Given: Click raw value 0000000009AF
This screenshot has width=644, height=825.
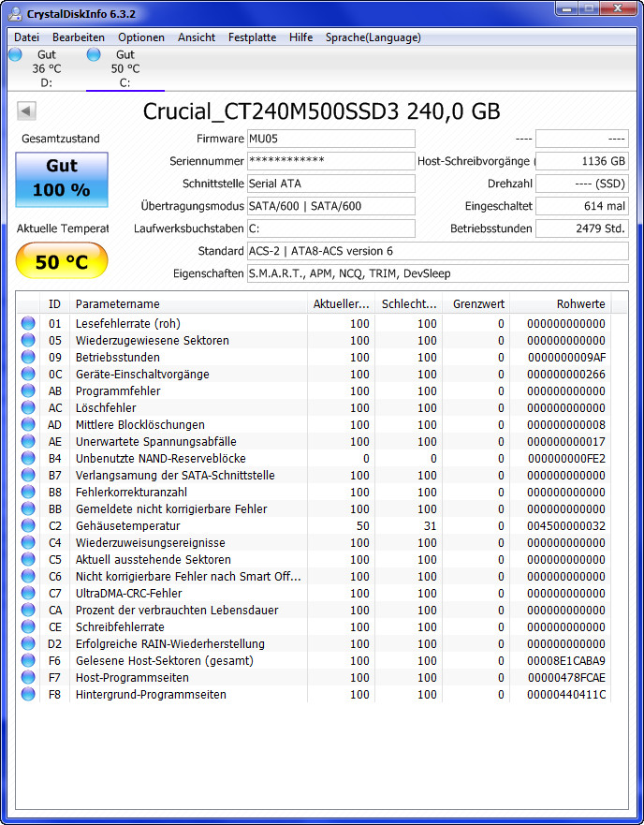Looking at the screenshot, I should pyautogui.click(x=567, y=358).
